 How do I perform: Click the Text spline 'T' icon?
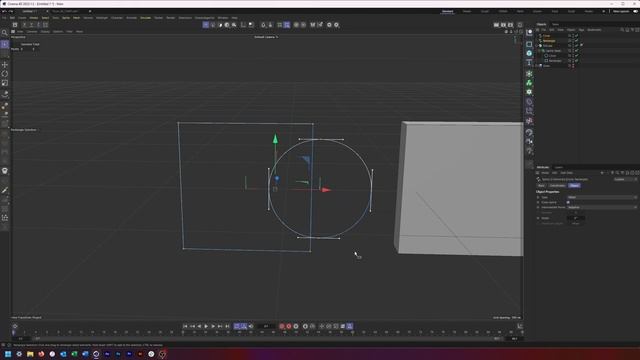point(529,62)
